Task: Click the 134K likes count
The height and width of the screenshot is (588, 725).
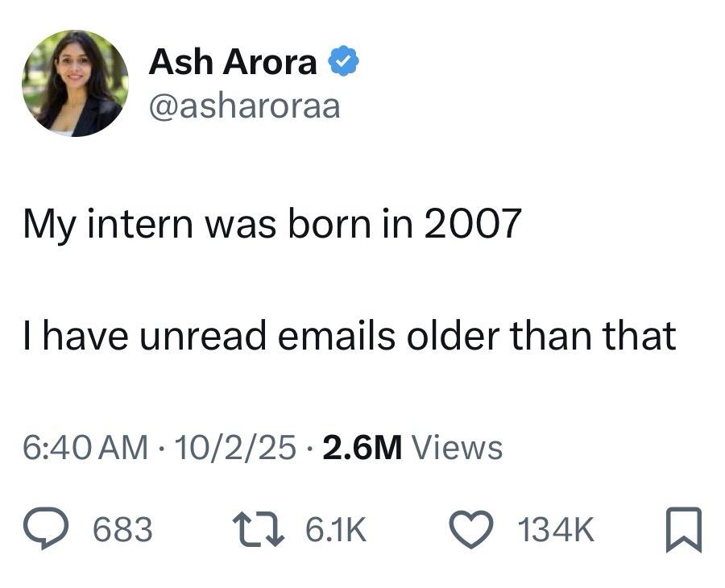Action: click(556, 529)
